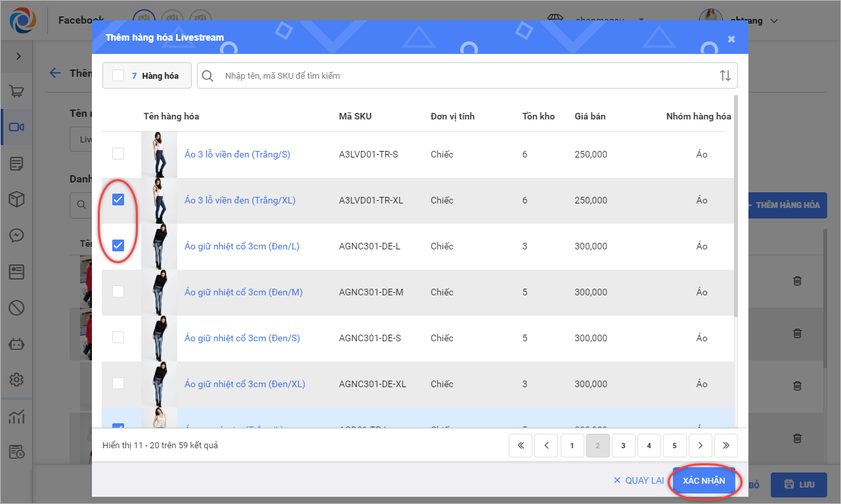Confirm with the XÁC NHẬN button
Image resolution: width=841 pixels, height=504 pixels.
pos(704,480)
